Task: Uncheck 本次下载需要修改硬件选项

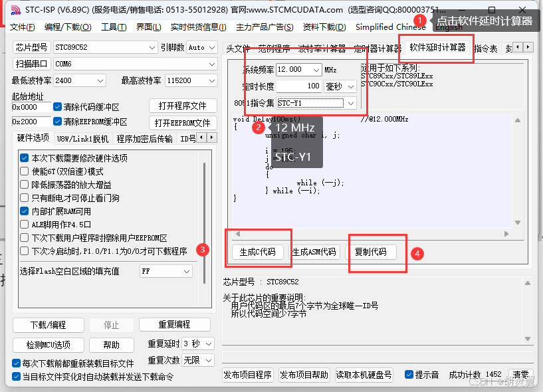Action: click(x=24, y=158)
